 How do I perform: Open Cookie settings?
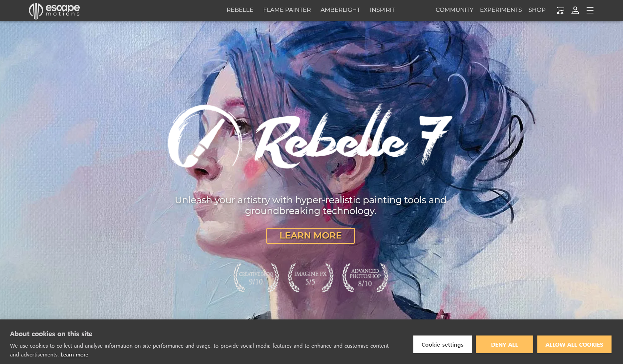[442, 344]
